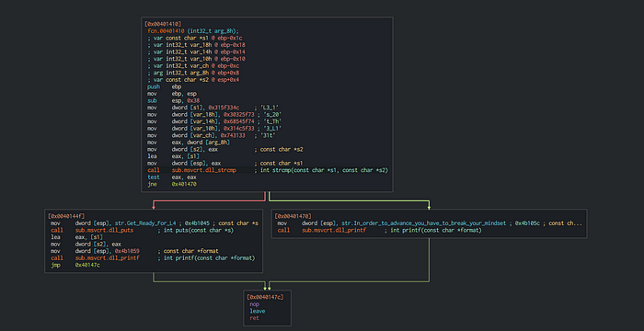The image size is (644, 331).
Task: Click the 'jmp 0x40147c' instruction
Action: click(x=75, y=265)
